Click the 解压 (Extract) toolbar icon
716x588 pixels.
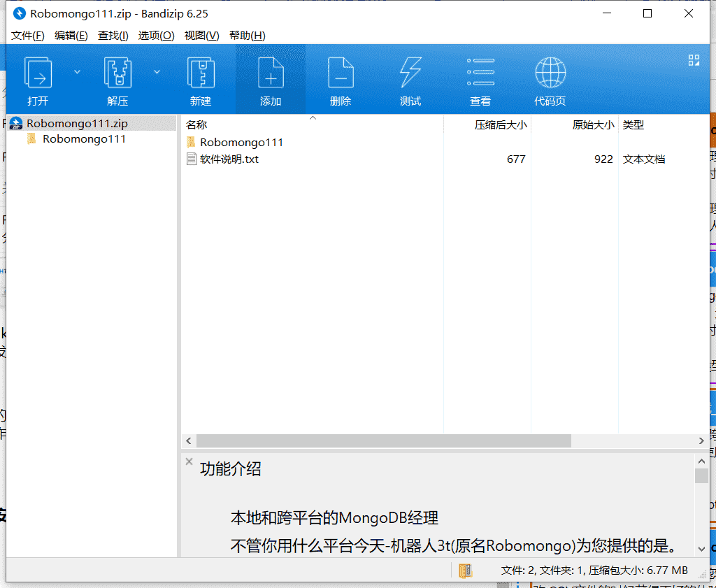click(117, 73)
